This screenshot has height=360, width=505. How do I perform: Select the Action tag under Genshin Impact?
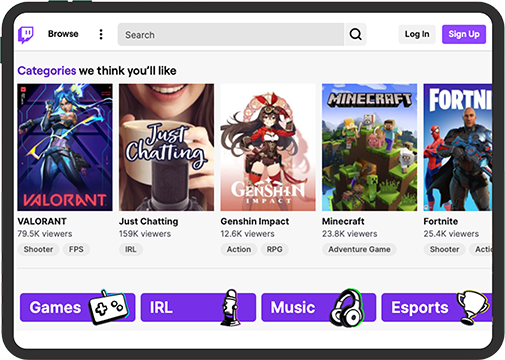pos(239,249)
